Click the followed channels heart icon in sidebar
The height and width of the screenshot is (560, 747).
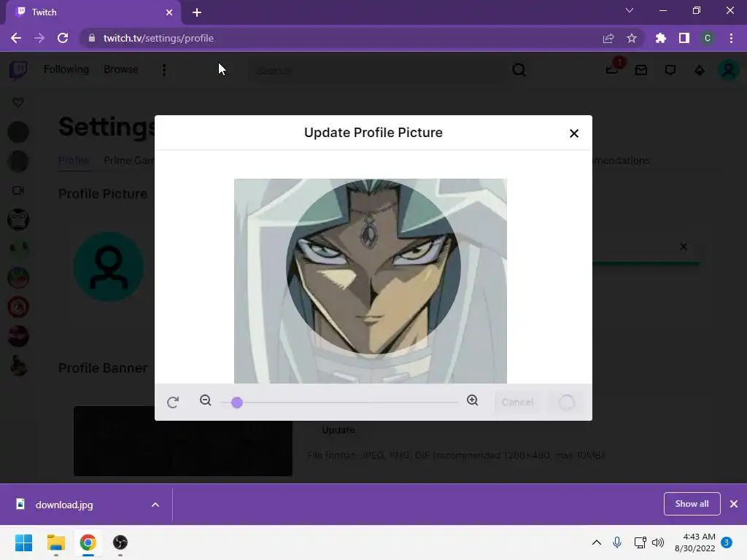[18, 102]
